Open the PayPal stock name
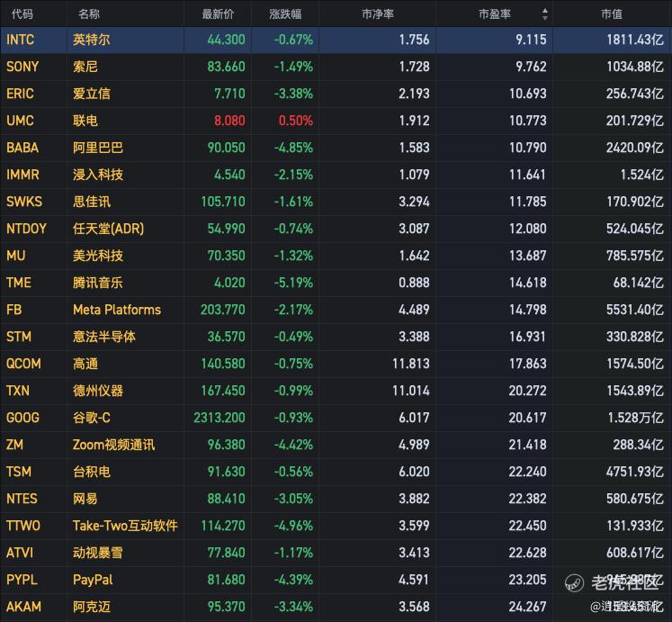The image size is (672, 622). pyautogui.click(x=93, y=581)
